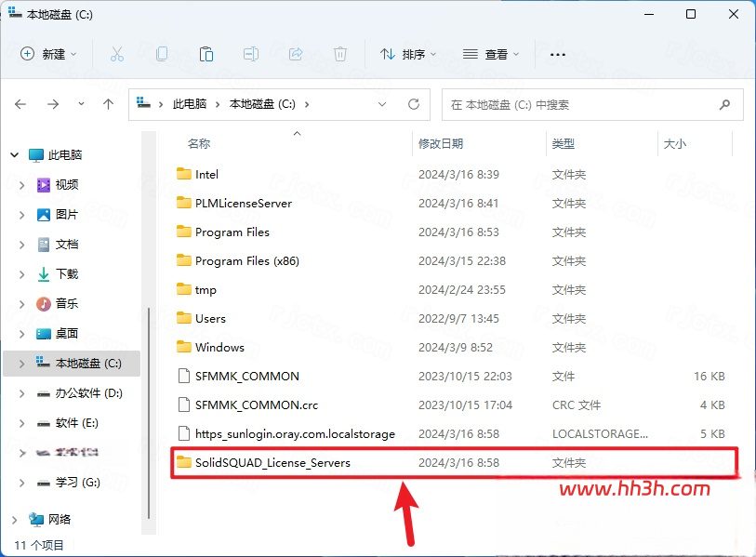Click the Share icon in the toolbar

click(296, 54)
